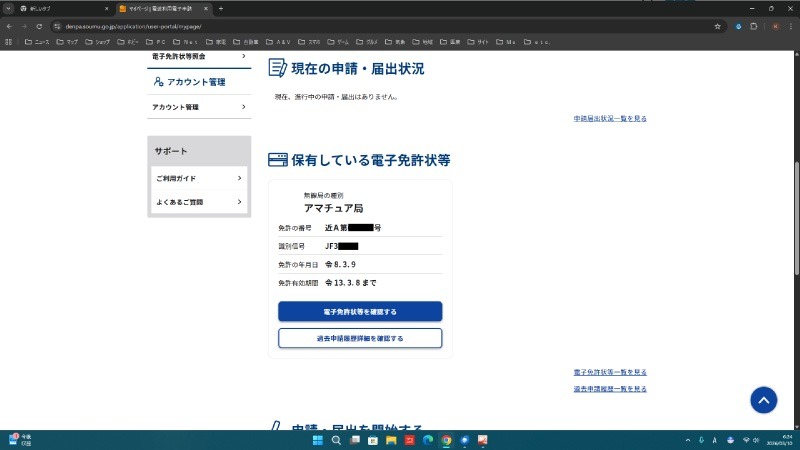800x450 pixels.
Task: Open the アカウント管理 sidebar entry with chevron
Action: tap(198, 107)
